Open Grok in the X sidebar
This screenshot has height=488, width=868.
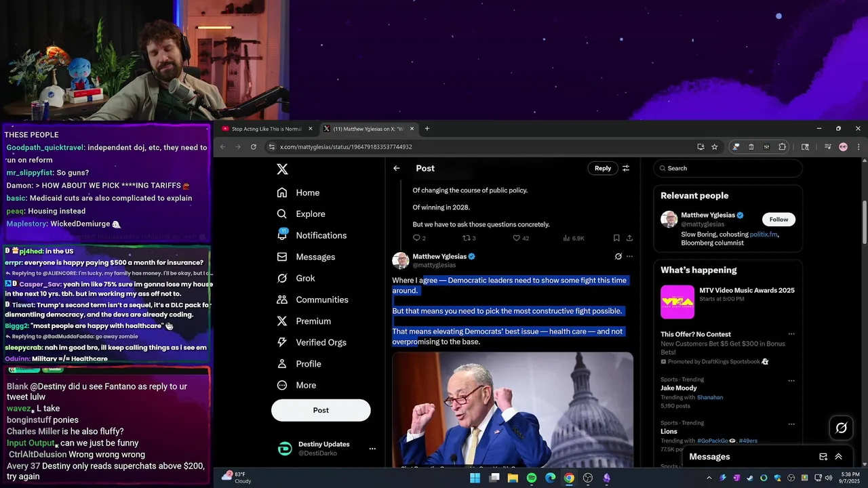click(296, 278)
